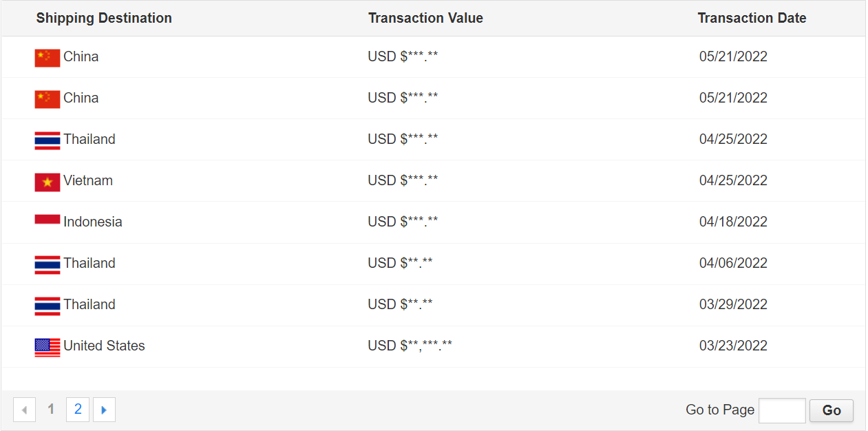Screen dimensions: 868x431
Task: Open page 2 of transactions
Action: pos(78,410)
